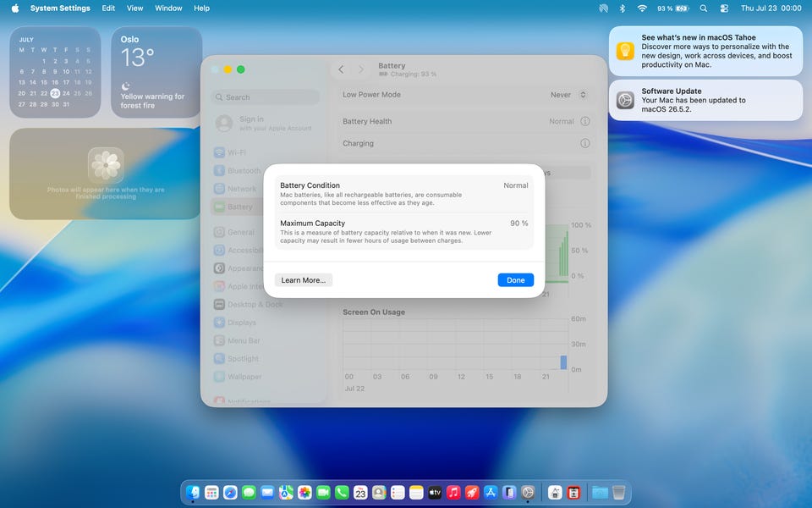Open the Edit menu
The image size is (812, 508).
pyautogui.click(x=108, y=8)
